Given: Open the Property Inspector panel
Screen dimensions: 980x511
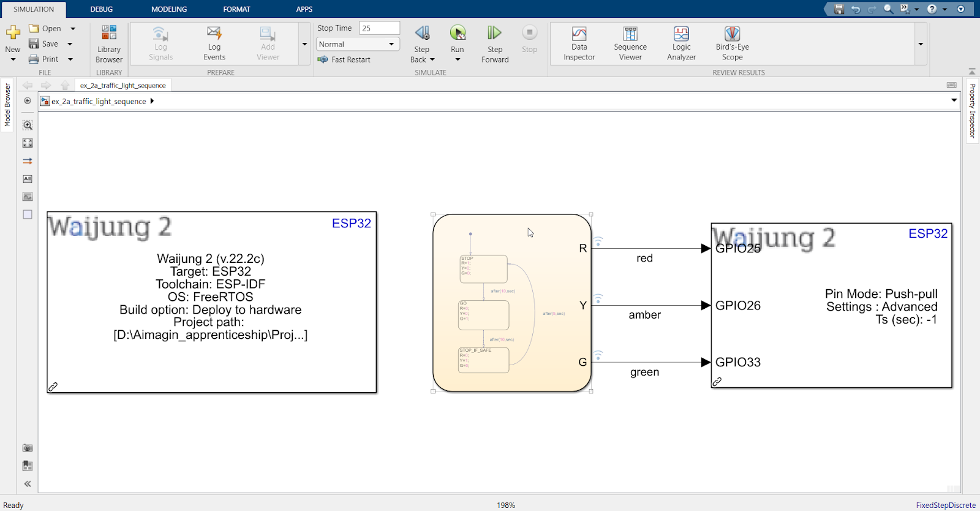Looking at the screenshot, I should pyautogui.click(x=972, y=111).
